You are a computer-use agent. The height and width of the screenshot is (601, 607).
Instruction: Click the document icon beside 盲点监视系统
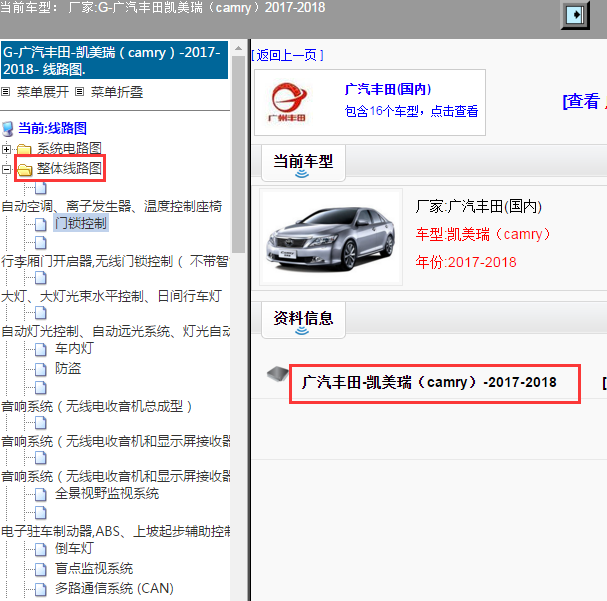(41, 569)
